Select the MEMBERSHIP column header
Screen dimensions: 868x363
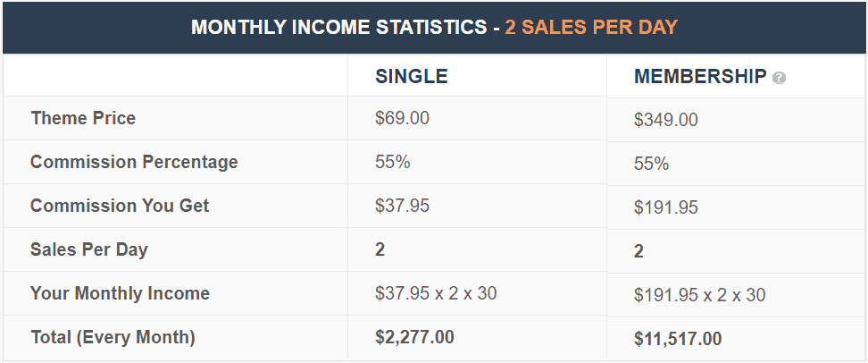[700, 77]
